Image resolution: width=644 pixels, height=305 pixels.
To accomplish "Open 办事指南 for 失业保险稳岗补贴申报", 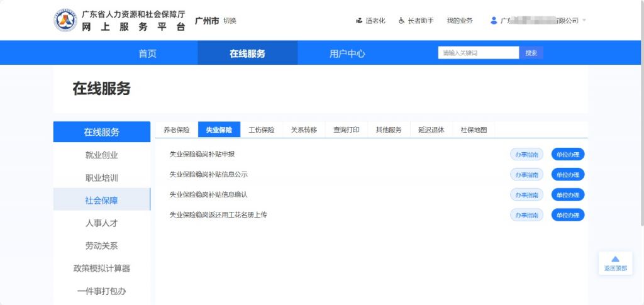I will tap(526, 155).
